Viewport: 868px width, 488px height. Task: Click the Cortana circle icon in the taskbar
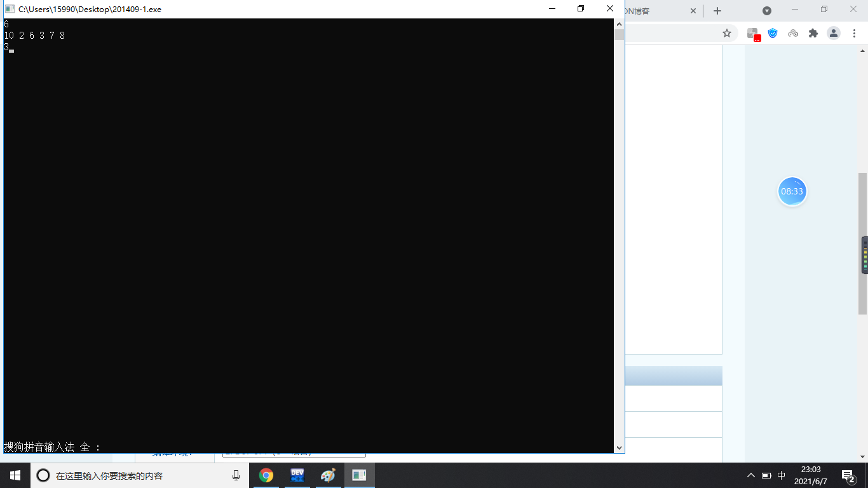tap(43, 475)
